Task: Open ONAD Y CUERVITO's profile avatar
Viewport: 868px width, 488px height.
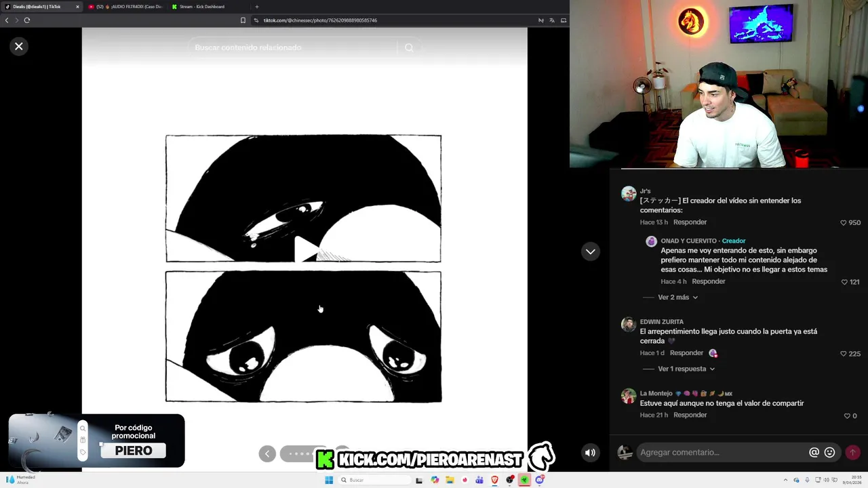Action: click(651, 241)
